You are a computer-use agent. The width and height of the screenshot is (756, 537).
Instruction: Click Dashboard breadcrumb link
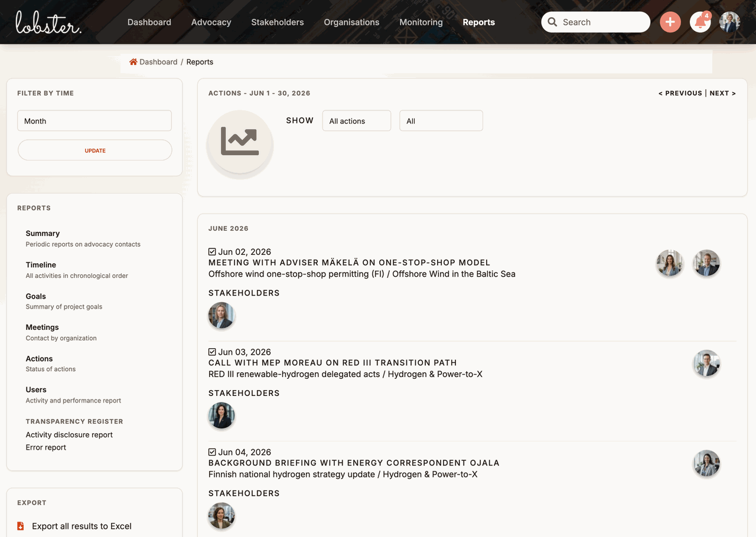(x=158, y=62)
